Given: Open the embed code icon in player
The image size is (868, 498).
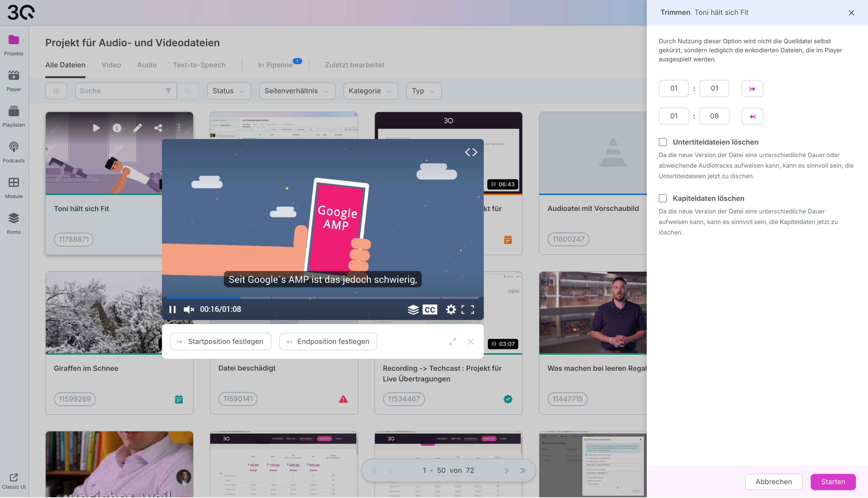Looking at the screenshot, I should [471, 152].
